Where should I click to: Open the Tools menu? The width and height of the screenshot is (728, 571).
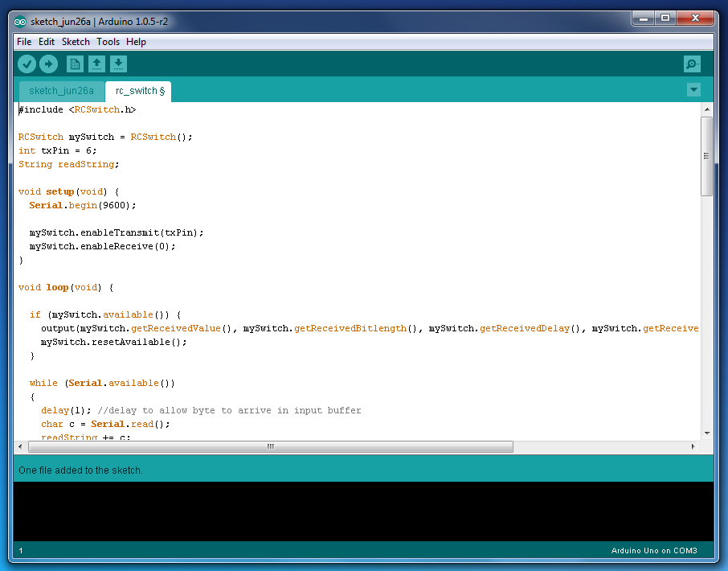pyautogui.click(x=108, y=42)
